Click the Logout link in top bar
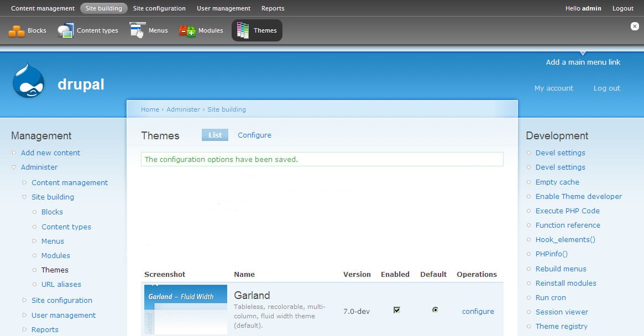The width and height of the screenshot is (644, 336). (622, 8)
